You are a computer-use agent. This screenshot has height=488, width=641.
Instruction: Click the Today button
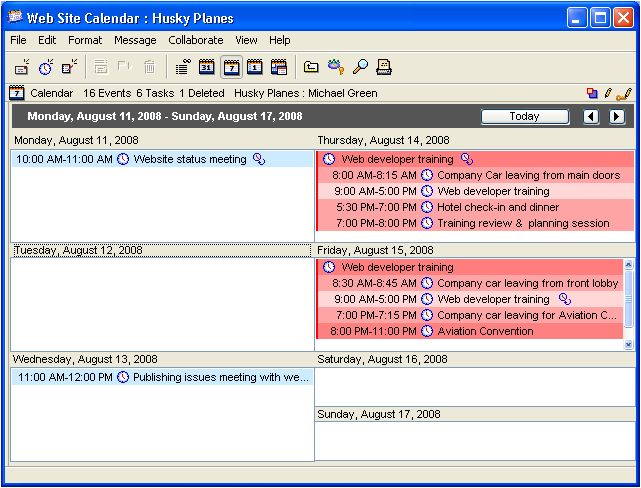click(x=524, y=116)
